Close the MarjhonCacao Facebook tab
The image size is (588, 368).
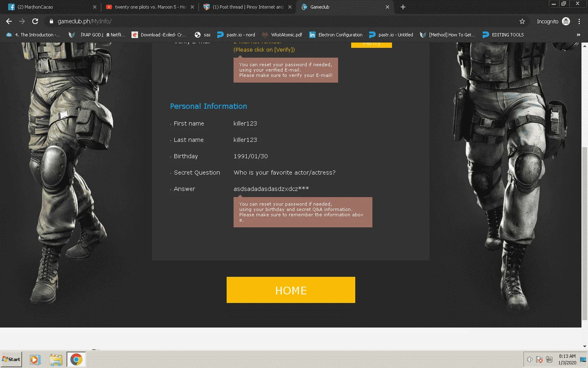pos(95,7)
